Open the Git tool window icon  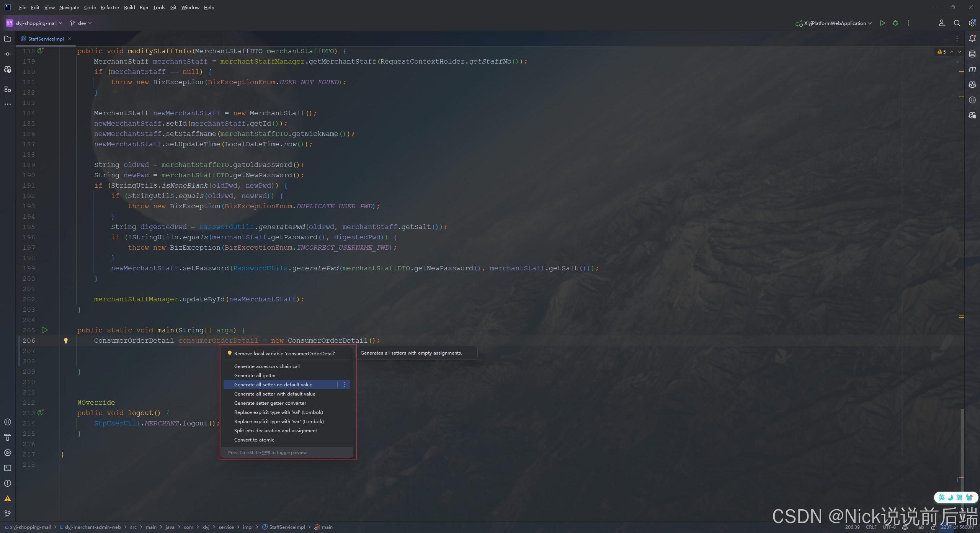pyautogui.click(x=7, y=514)
